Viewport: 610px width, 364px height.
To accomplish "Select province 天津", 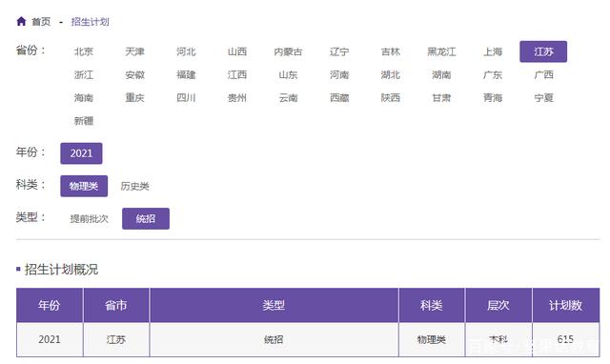I will (135, 51).
